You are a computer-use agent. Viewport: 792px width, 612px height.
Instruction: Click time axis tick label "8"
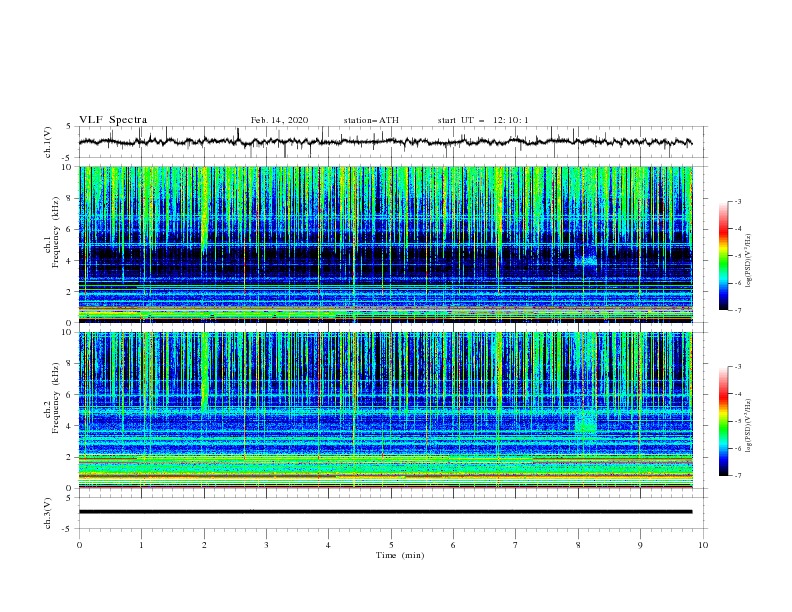point(578,545)
